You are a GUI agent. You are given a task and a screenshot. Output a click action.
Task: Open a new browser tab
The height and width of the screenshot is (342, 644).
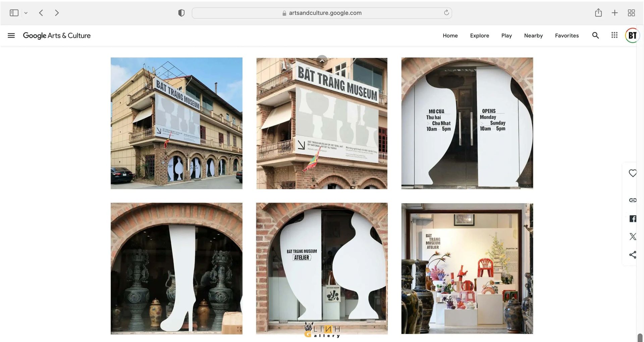[614, 13]
